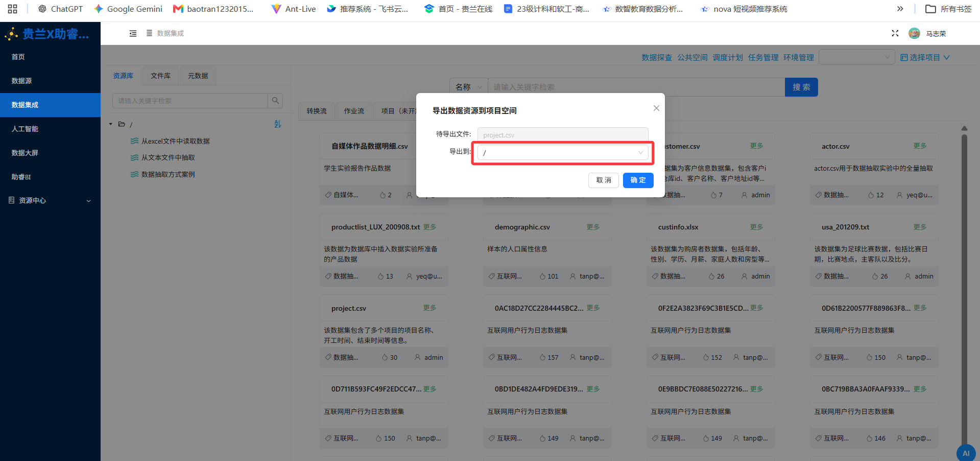This screenshot has width=980, height=461.
Task: Open the 推荐系统 飞书云 bookmark
Action: (x=367, y=9)
